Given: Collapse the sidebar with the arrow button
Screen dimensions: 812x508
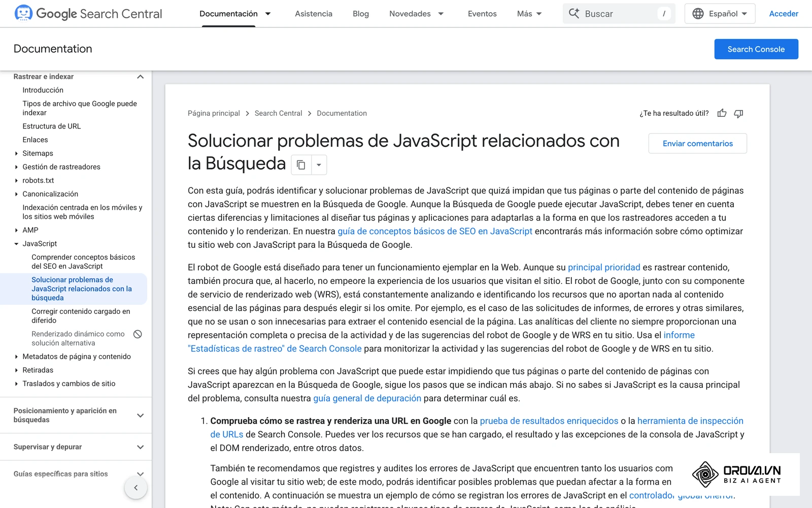Looking at the screenshot, I should point(136,488).
